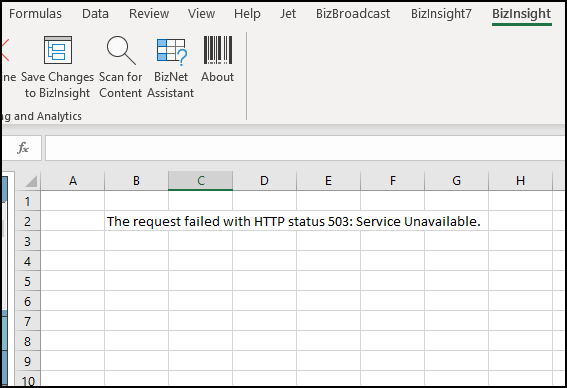567x388 pixels.
Task: Select column F header
Action: click(x=392, y=181)
